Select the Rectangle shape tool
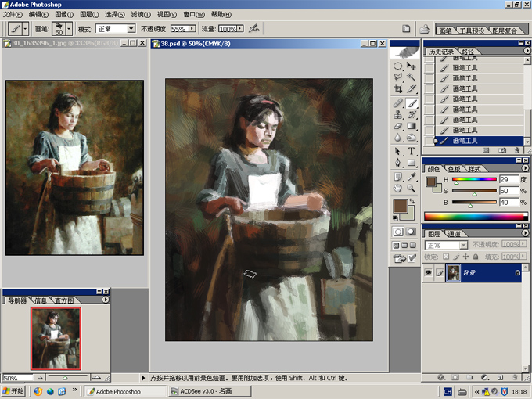 coord(412,163)
